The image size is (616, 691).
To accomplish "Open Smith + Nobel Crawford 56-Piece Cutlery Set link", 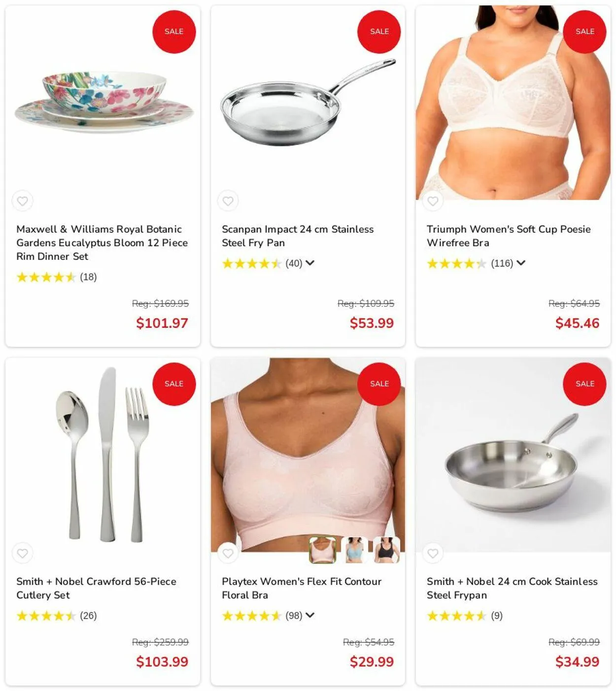I will pos(96,588).
